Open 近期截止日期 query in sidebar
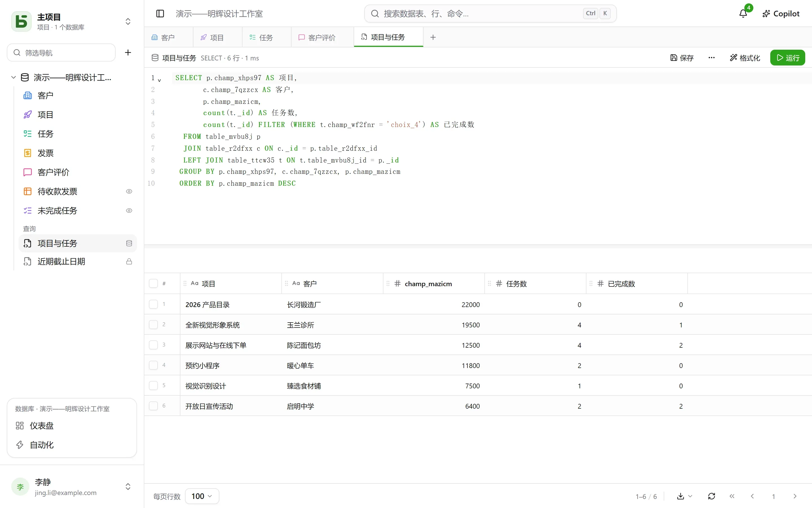The image size is (812, 508). click(78, 261)
